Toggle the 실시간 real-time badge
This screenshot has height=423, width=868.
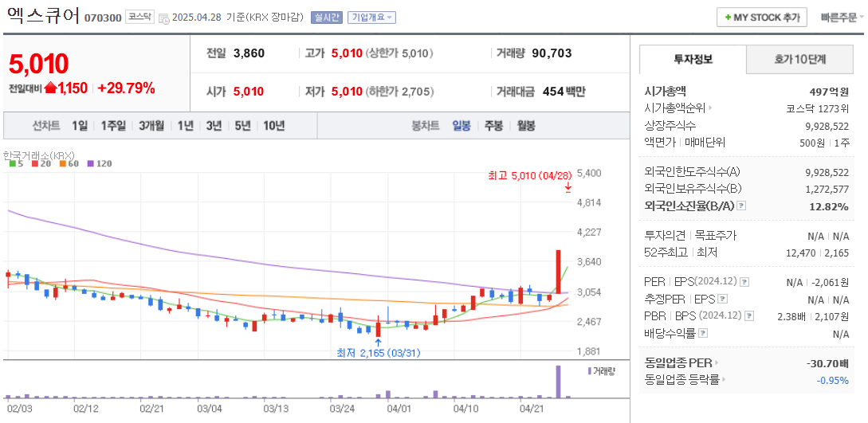(x=327, y=18)
